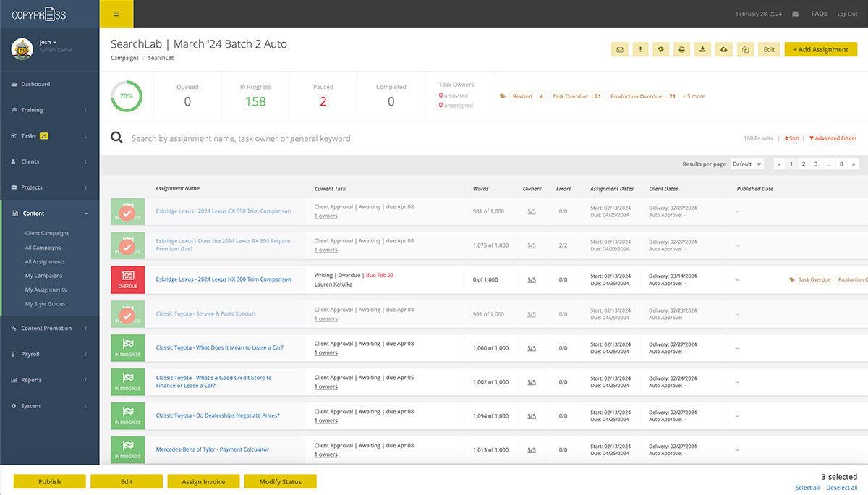Click the cloud upload toolbar button
The width and height of the screenshot is (868, 495).
pyautogui.click(x=723, y=49)
